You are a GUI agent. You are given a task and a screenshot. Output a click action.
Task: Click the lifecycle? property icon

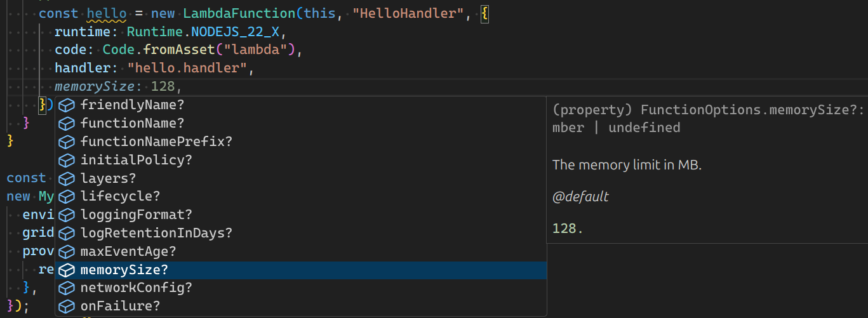click(x=67, y=196)
